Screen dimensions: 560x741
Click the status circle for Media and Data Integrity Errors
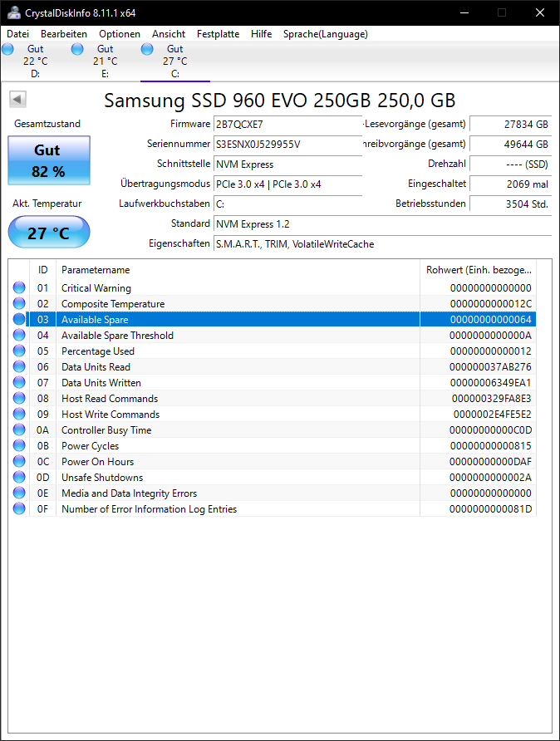(x=19, y=493)
